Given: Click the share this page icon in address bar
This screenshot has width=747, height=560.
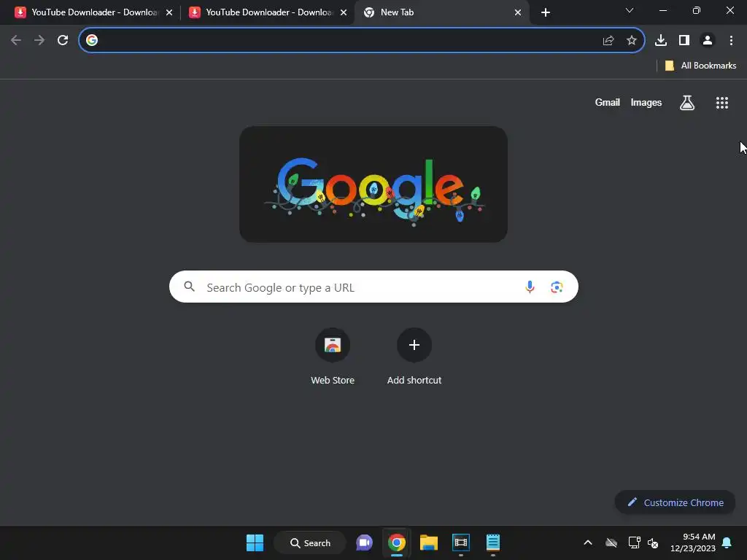Looking at the screenshot, I should pos(608,41).
